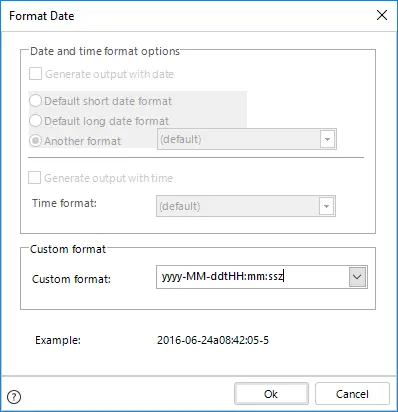Select Default short date format radio

35,101
